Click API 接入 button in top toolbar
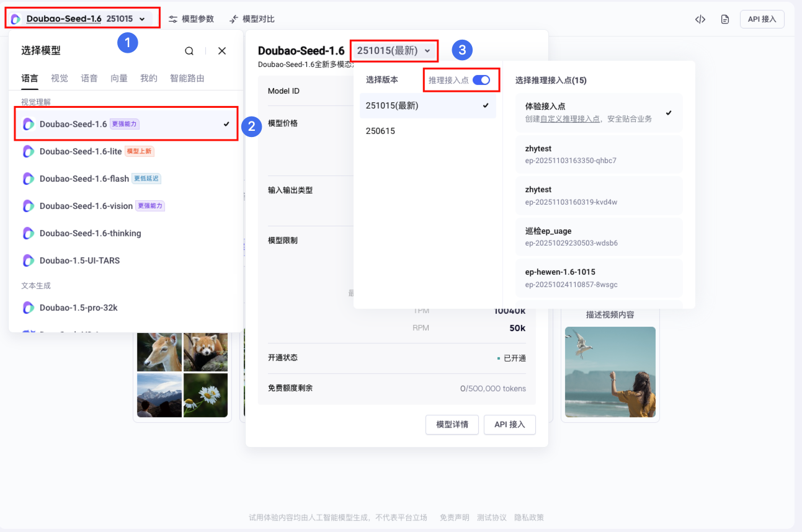 (x=762, y=19)
